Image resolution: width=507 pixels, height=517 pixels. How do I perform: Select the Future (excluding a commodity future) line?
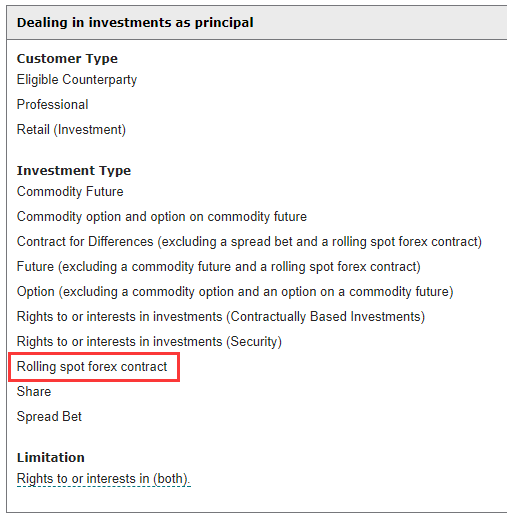pos(219,267)
